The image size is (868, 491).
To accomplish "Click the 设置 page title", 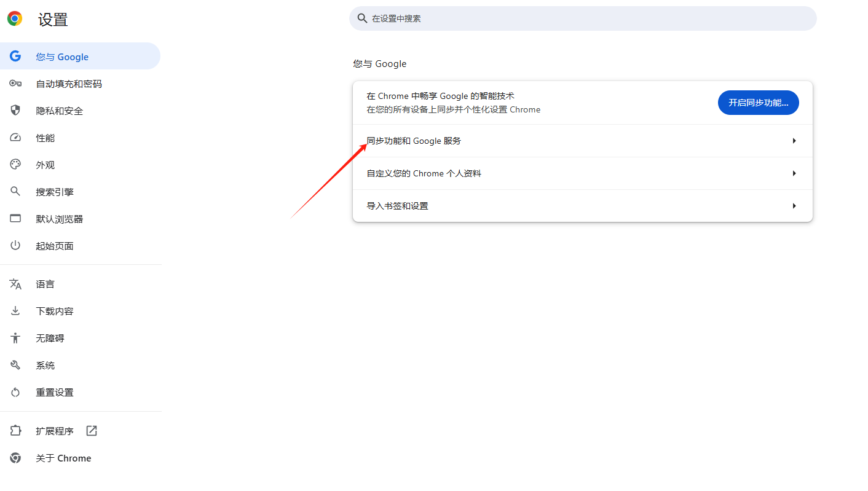I will [53, 19].
